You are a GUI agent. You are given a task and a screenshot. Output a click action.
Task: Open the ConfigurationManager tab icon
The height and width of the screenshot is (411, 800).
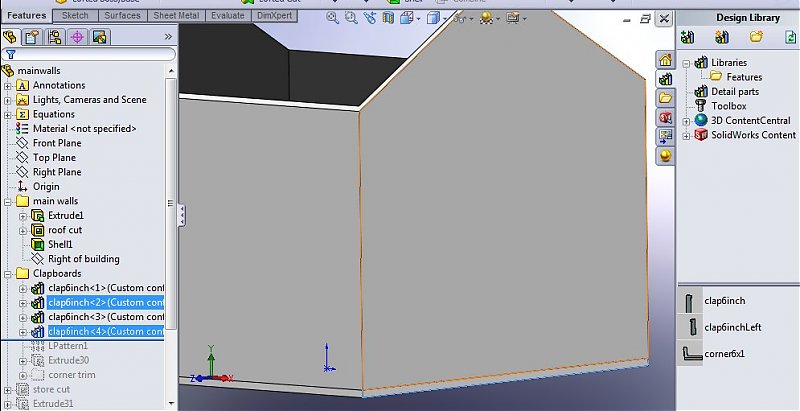pos(55,37)
